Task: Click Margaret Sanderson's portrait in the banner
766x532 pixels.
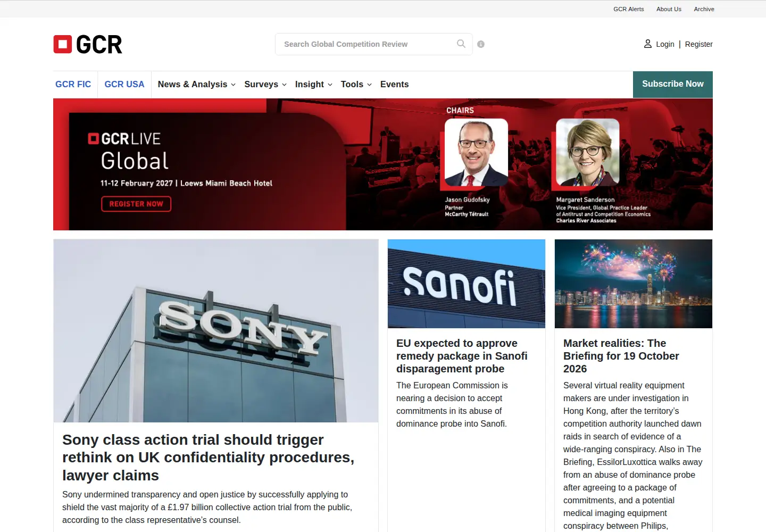Action: coord(588,153)
